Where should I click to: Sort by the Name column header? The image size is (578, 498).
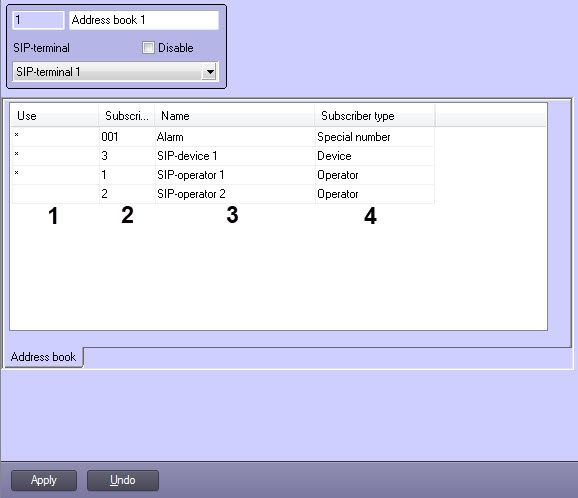(234, 116)
